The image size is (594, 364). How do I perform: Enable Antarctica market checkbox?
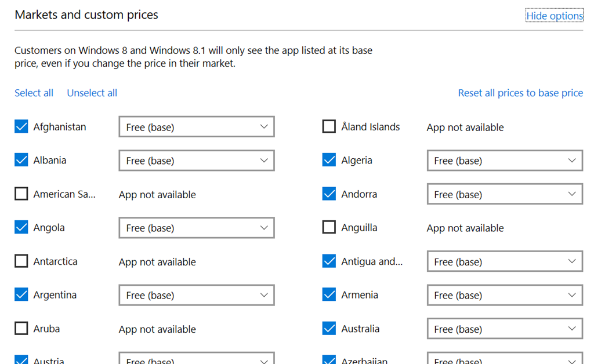[x=21, y=261]
